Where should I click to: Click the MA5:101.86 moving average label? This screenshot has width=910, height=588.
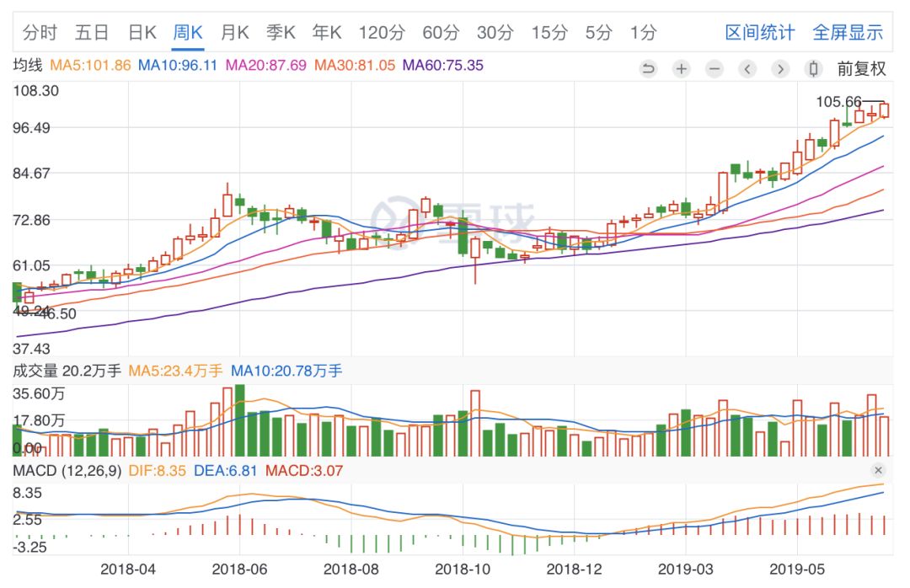tap(91, 65)
